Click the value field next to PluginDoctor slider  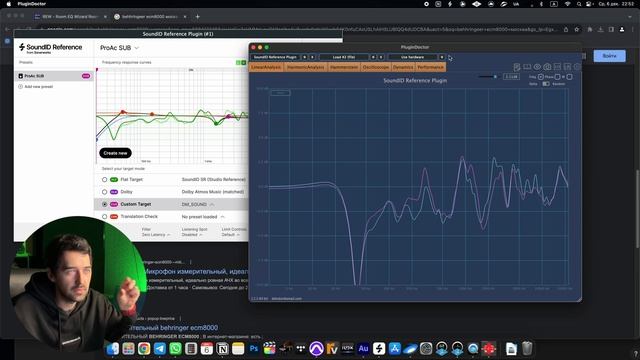pyautogui.click(x=511, y=77)
